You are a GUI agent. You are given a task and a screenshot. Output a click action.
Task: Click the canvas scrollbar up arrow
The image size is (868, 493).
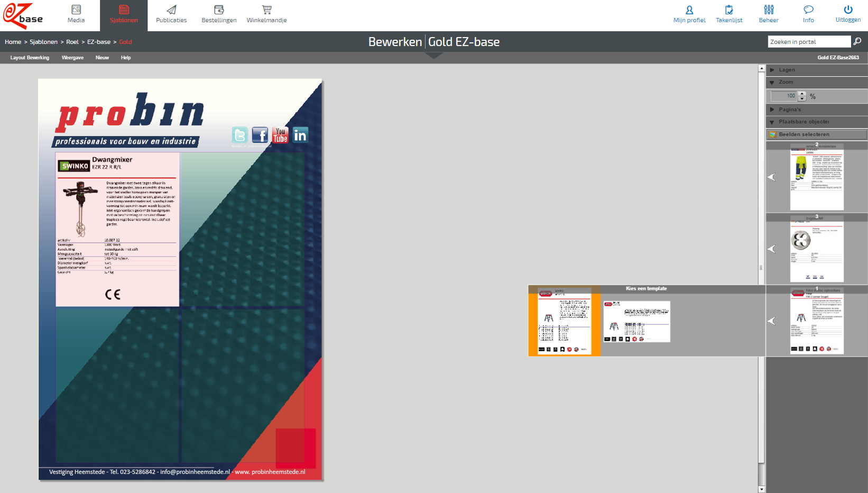(761, 68)
